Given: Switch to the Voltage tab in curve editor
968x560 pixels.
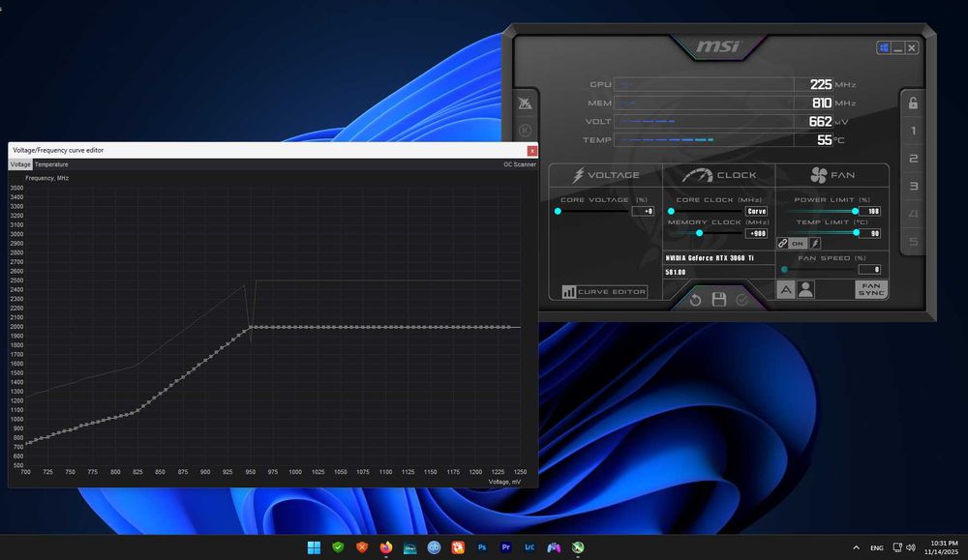Looking at the screenshot, I should [x=20, y=164].
